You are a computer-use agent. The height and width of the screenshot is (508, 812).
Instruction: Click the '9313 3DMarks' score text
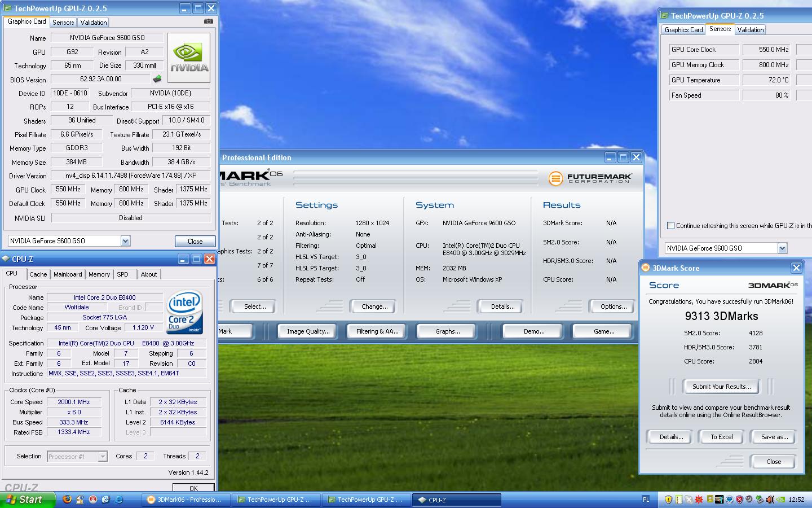[721, 316]
